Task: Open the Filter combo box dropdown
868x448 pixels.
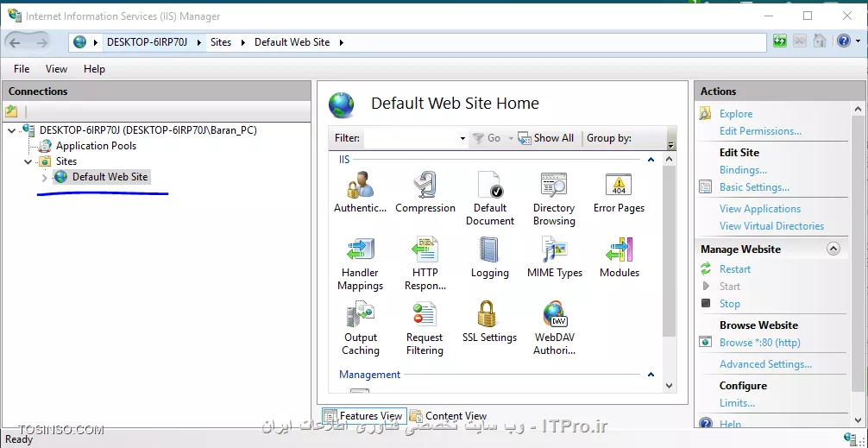Action: click(462, 138)
